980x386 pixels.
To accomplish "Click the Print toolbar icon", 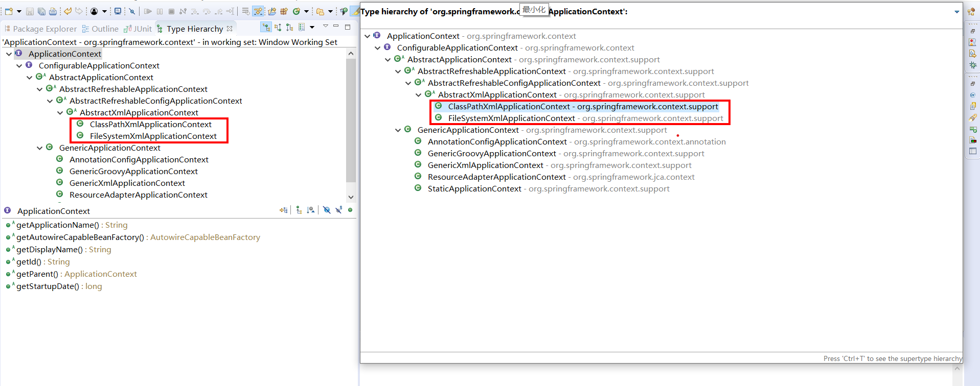I will tap(53, 11).
